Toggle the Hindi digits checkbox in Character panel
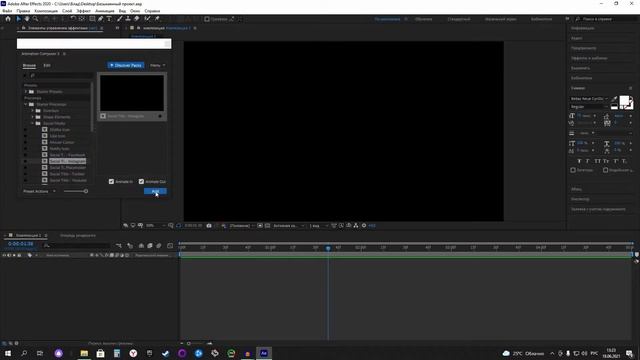This screenshot has width=640, height=360. pyautogui.click(x=606, y=170)
